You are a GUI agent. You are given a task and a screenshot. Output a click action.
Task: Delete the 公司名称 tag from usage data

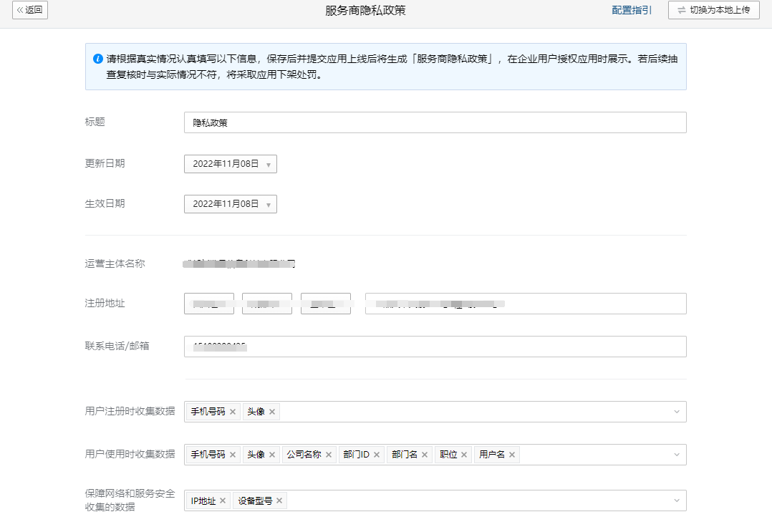click(329, 455)
